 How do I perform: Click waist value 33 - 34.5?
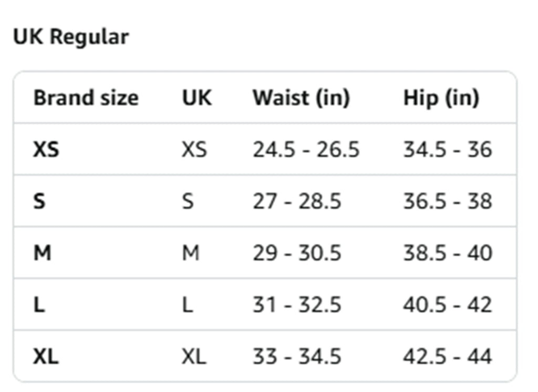tap(297, 357)
